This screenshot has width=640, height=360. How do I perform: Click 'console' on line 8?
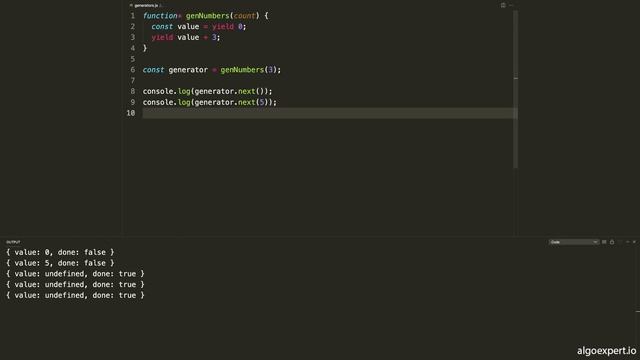click(x=158, y=91)
